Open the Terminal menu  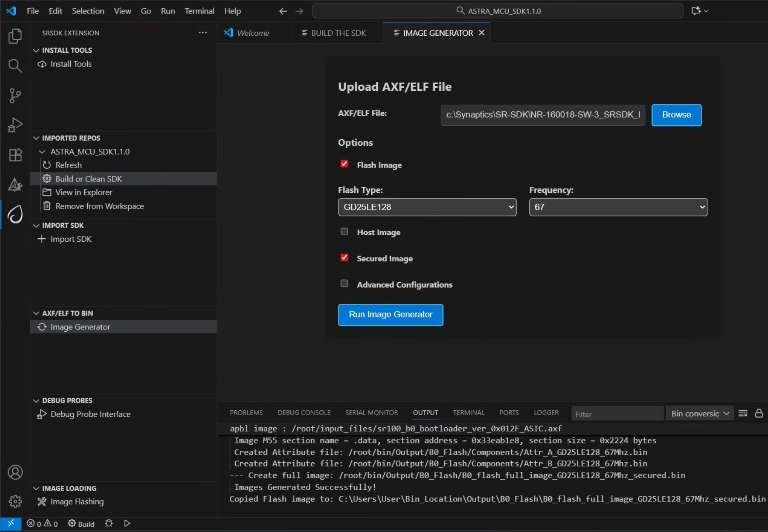199,11
